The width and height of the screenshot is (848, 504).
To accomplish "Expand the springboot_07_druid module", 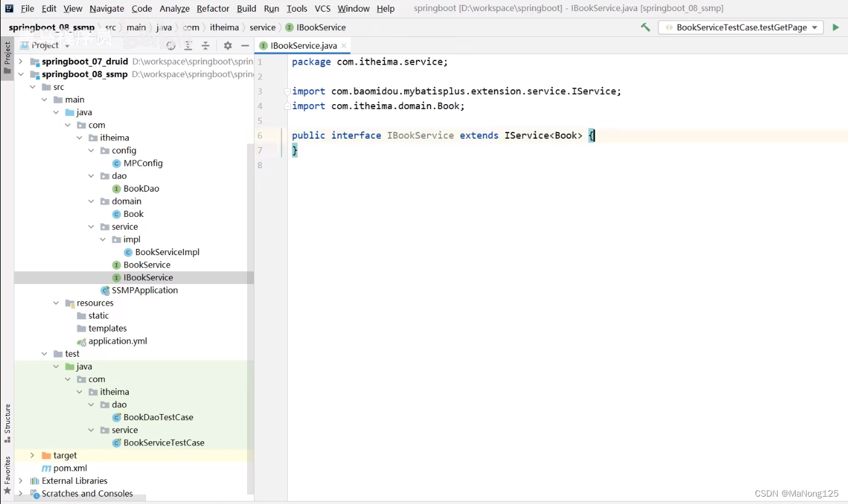I will tap(21, 62).
